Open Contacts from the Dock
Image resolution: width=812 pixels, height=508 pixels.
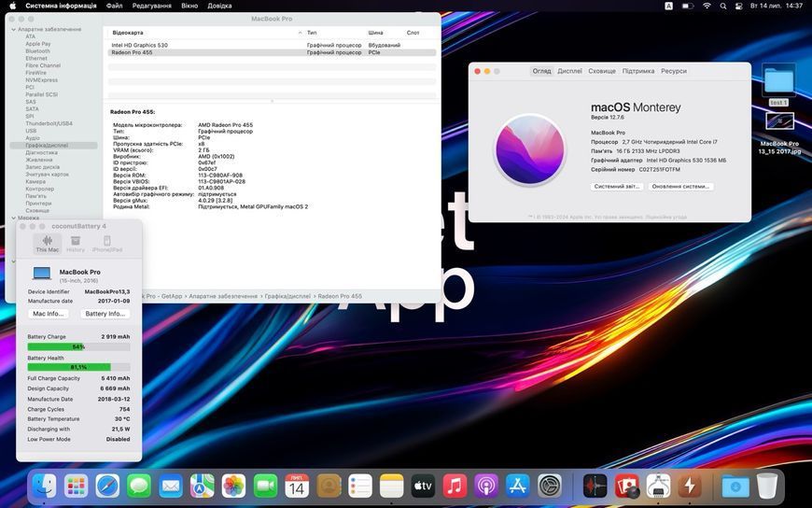[329, 487]
